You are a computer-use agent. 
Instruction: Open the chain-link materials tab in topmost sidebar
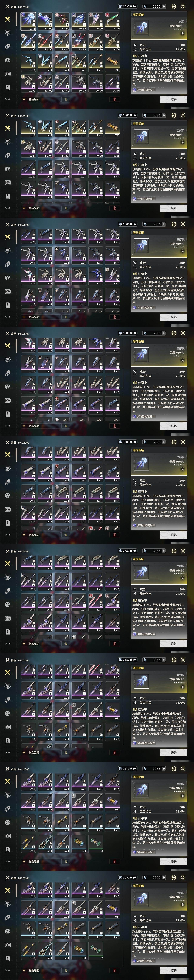[x=7, y=46]
